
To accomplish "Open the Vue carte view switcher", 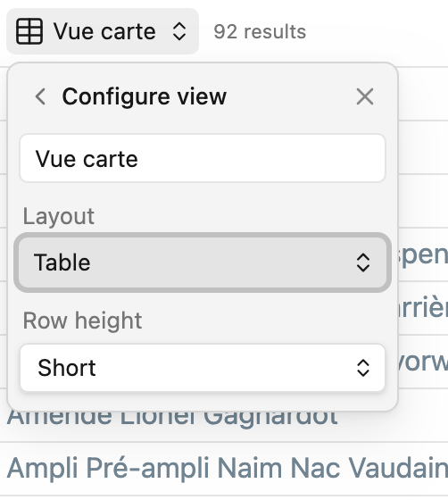I will [x=103, y=31].
